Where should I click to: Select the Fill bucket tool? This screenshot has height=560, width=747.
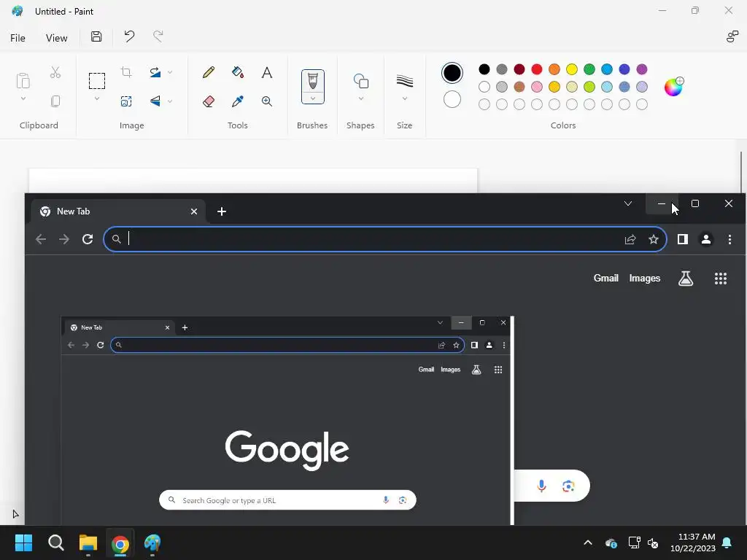point(238,72)
